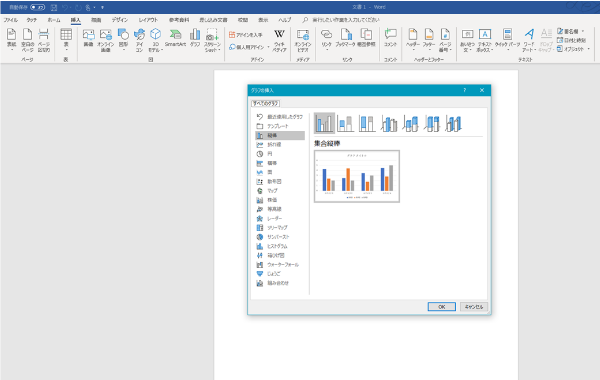Viewport: 600px width, 380px height.
Task: Click アドインを入手 (get add-ins)
Action: click(246, 35)
